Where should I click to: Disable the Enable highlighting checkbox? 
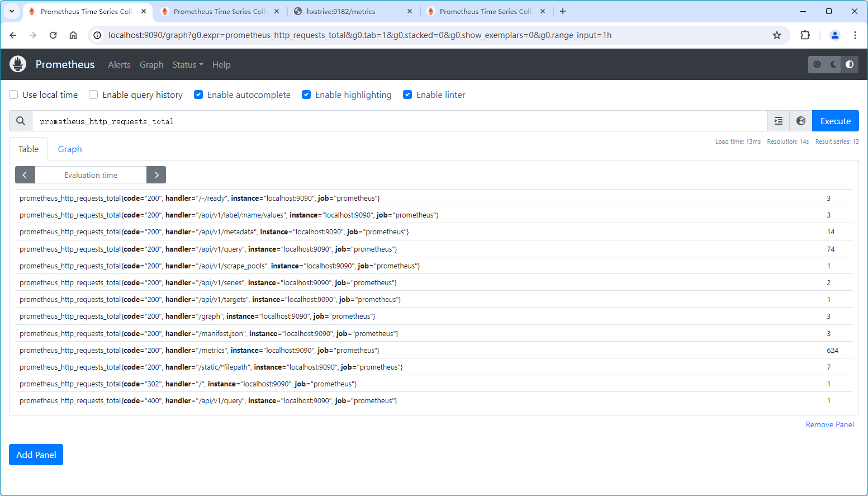pos(306,95)
